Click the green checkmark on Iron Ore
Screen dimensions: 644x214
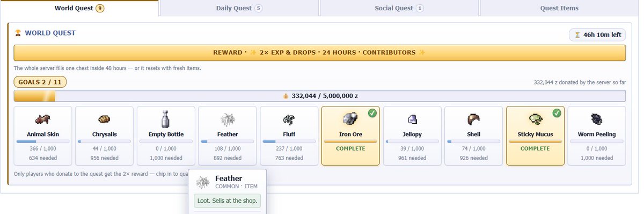(372, 113)
